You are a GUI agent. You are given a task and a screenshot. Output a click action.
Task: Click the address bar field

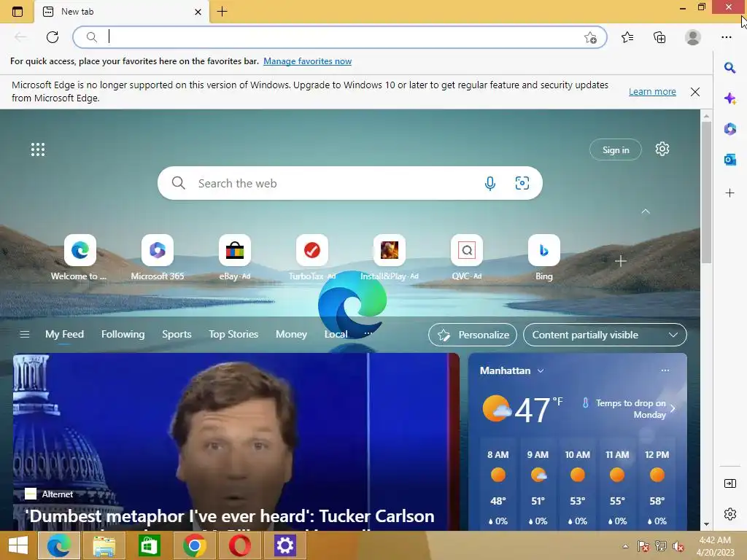click(340, 37)
